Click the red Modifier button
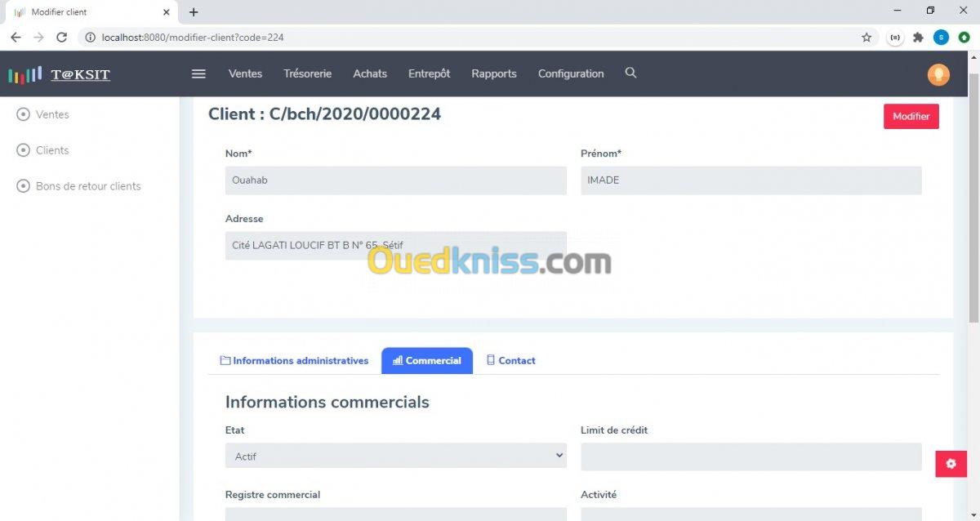Viewport: 980px width, 521px height. coord(911,116)
